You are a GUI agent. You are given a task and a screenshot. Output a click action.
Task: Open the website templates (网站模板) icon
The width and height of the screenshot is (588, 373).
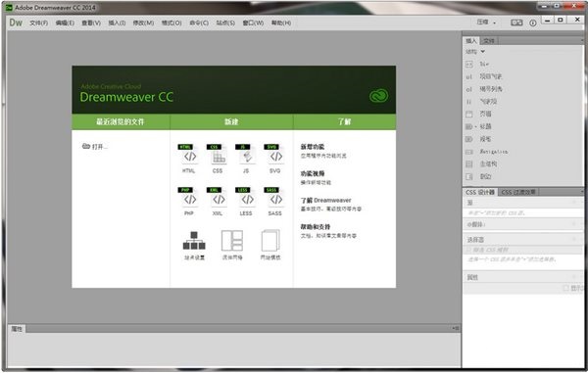click(270, 246)
